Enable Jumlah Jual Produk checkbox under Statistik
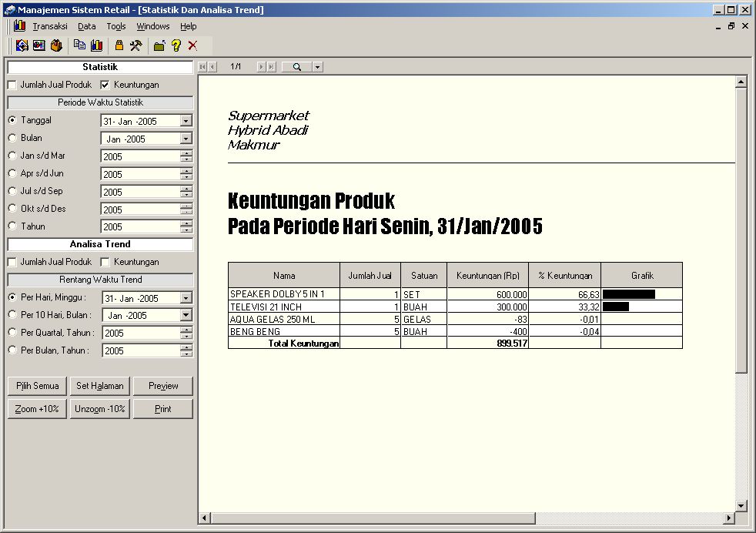Viewport: 756px width, 533px height. pyautogui.click(x=12, y=85)
